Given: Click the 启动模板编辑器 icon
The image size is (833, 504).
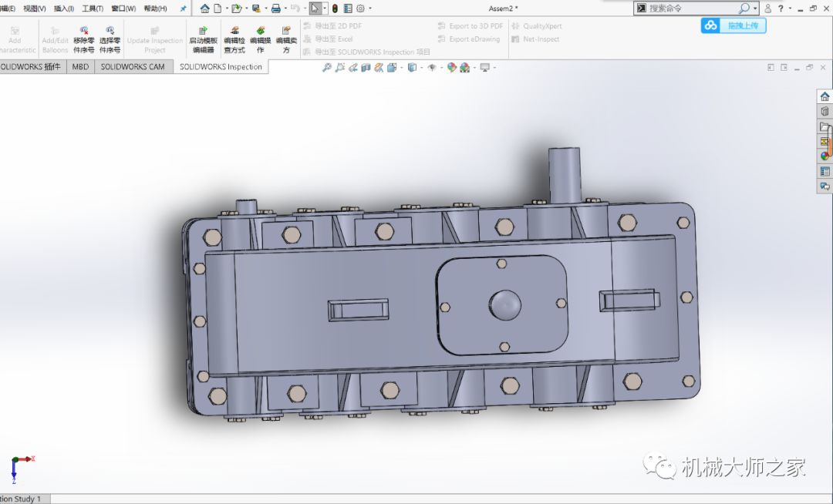Looking at the screenshot, I should click(203, 36).
